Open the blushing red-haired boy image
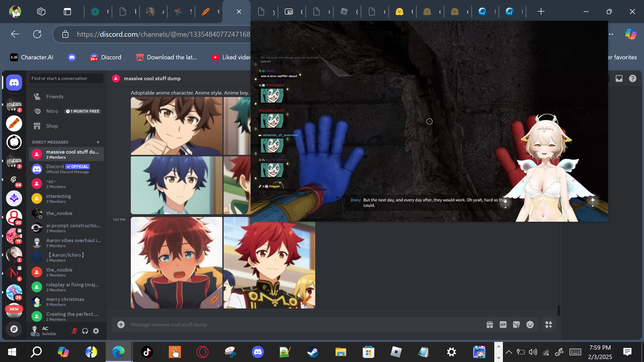 pos(177,263)
